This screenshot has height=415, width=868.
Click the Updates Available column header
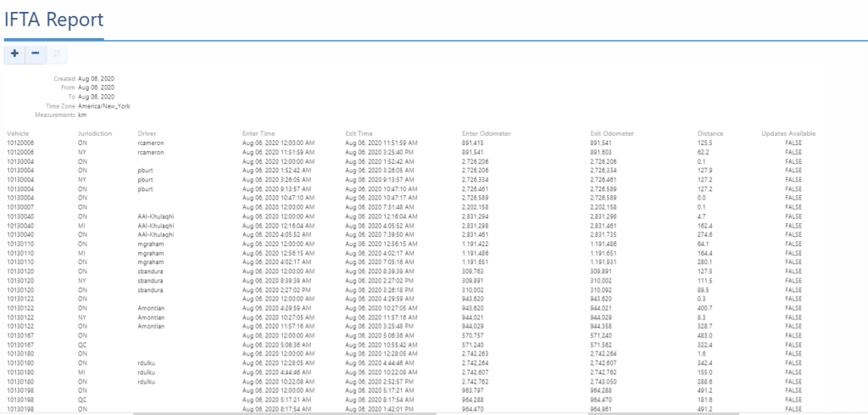pyautogui.click(x=788, y=134)
